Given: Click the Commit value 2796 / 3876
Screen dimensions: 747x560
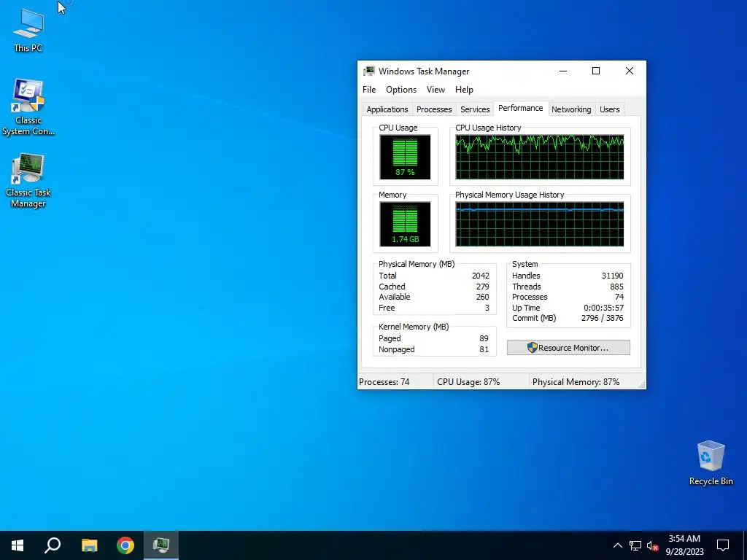Looking at the screenshot, I should (602, 318).
